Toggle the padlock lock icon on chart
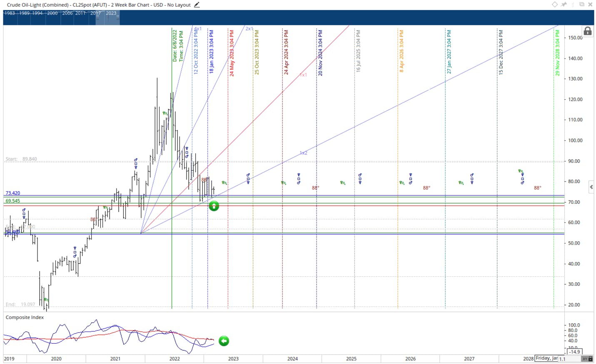This screenshot has width=596, height=364. point(587,31)
